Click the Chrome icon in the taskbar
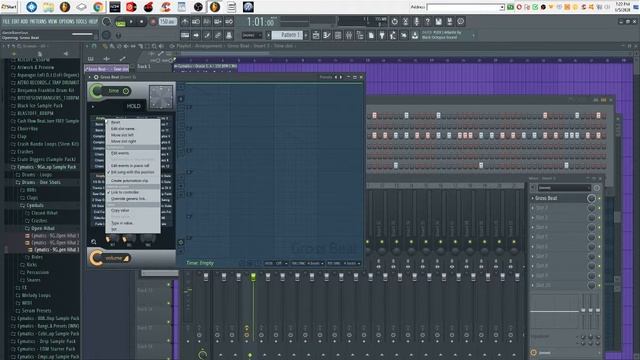The height and width of the screenshot is (360, 640). click(x=98, y=7)
